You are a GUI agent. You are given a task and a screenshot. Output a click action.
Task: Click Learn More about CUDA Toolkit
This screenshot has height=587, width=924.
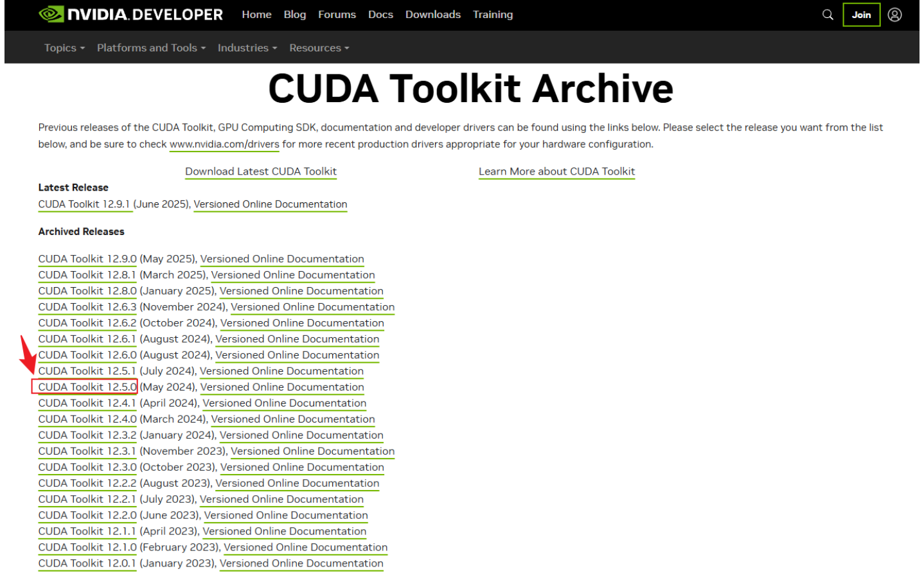click(556, 171)
